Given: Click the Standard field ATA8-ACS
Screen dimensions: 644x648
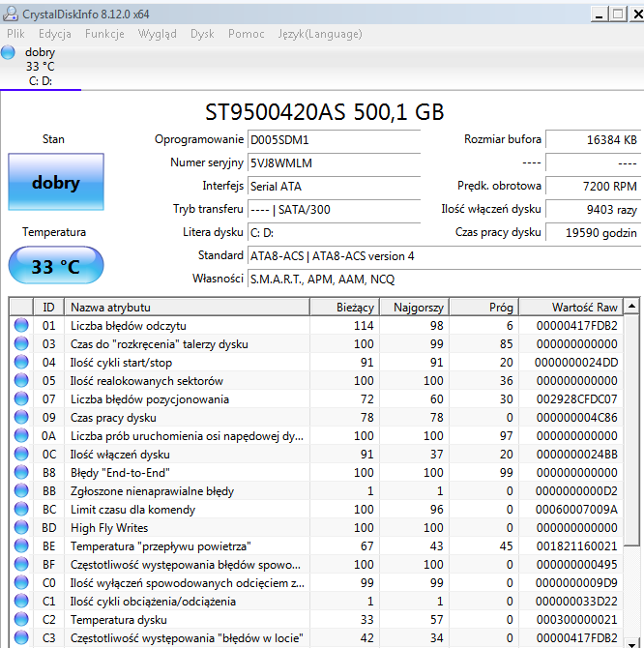Looking at the screenshot, I should point(444,255).
